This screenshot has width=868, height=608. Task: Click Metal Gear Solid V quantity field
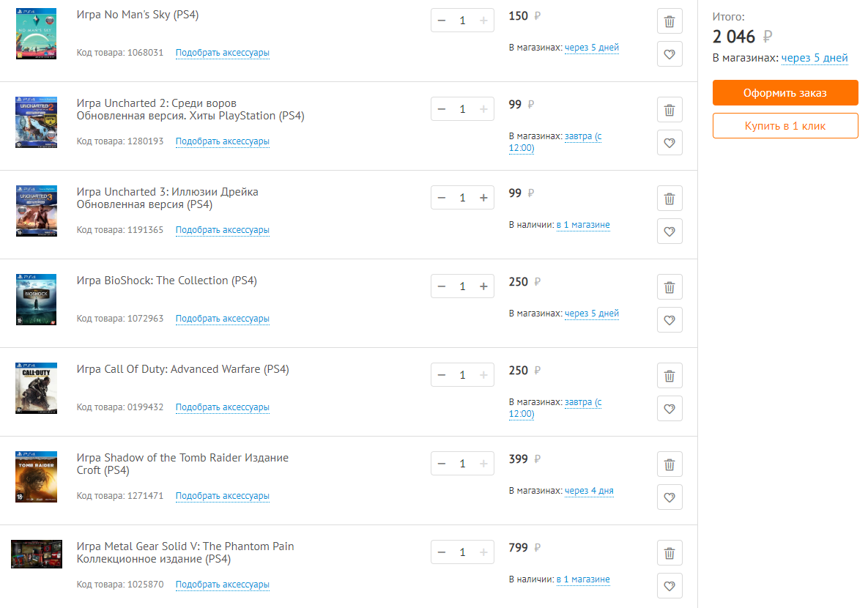click(462, 552)
